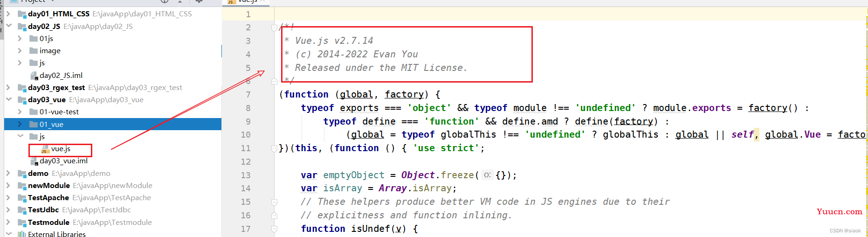The width and height of the screenshot is (868, 237).
Task: Click 'explicitness and function inlining.' comment
Action: pos(414,216)
